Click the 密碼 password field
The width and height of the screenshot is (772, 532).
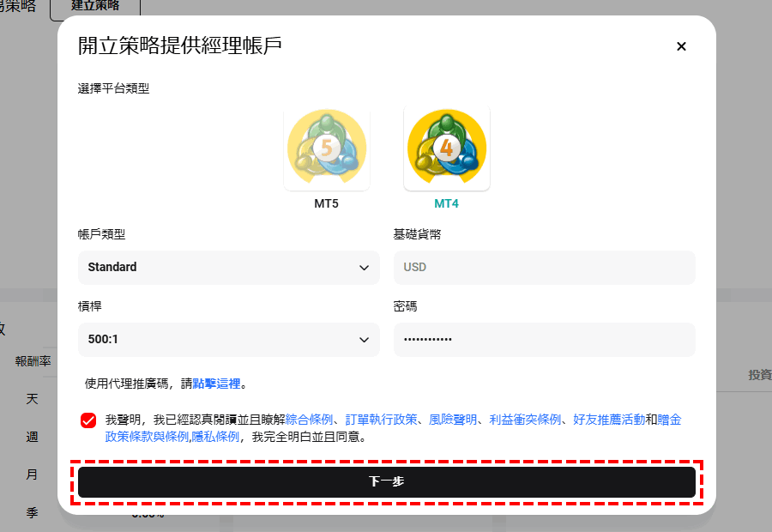(545, 340)
